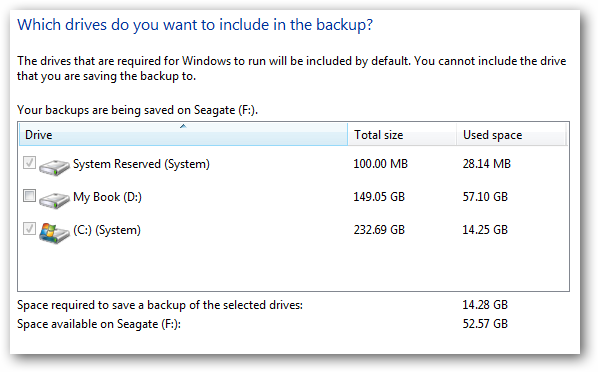Image resolution: width=598 pixels, height=372 pixels.
Task: Click the 14.25 GB used space cell
Action: [x=485, y=230]
